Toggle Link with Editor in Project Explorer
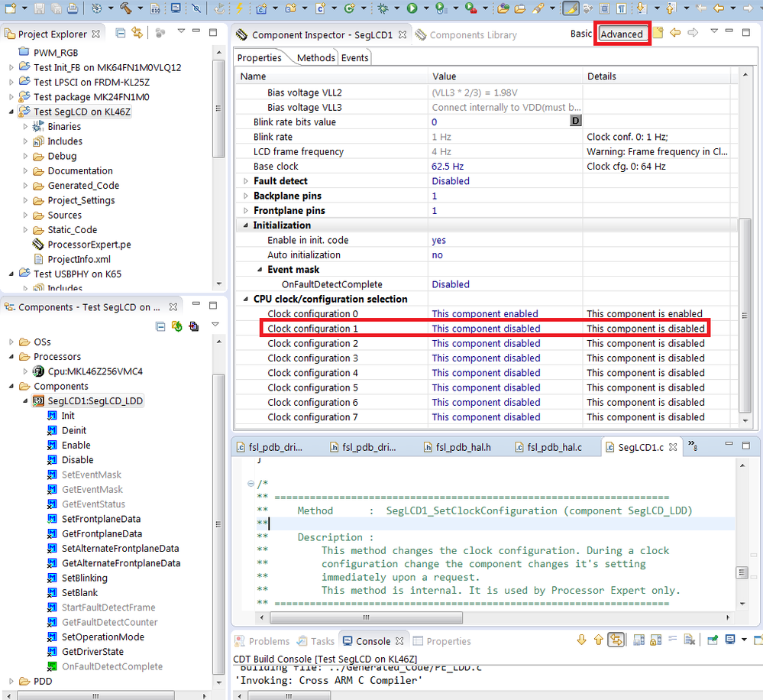Screen dimensions: 763x700 click(x=137, y=33)
